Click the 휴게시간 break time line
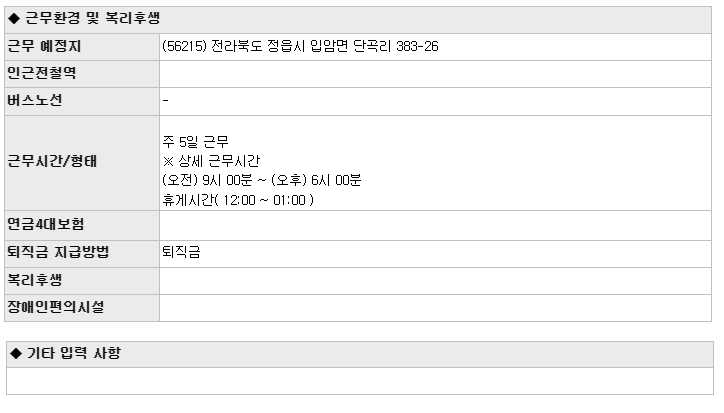Image resolution: width=724 pixels, height=413 pixels. (238, 200)
